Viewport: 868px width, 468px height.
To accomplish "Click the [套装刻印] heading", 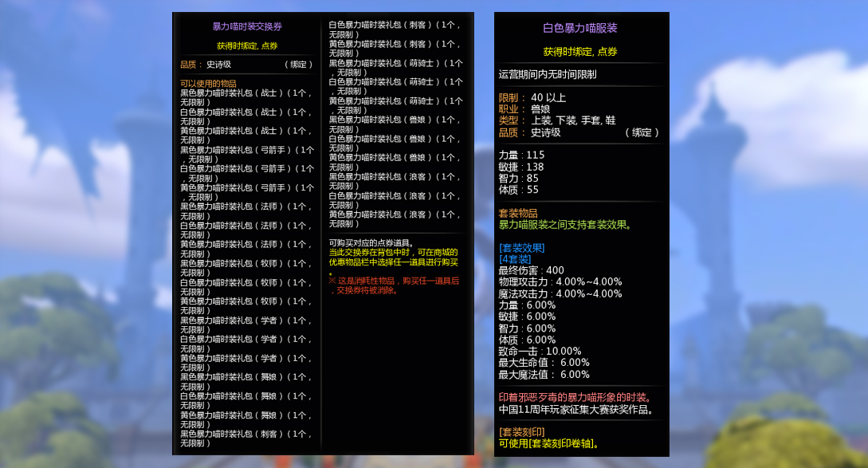I will pos(522,432).
